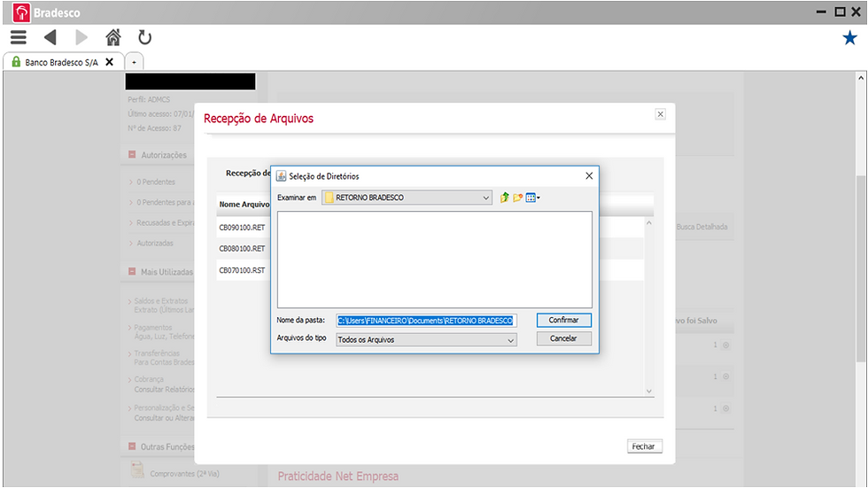
Task: Click the blue favorites star
Action: 849,37
